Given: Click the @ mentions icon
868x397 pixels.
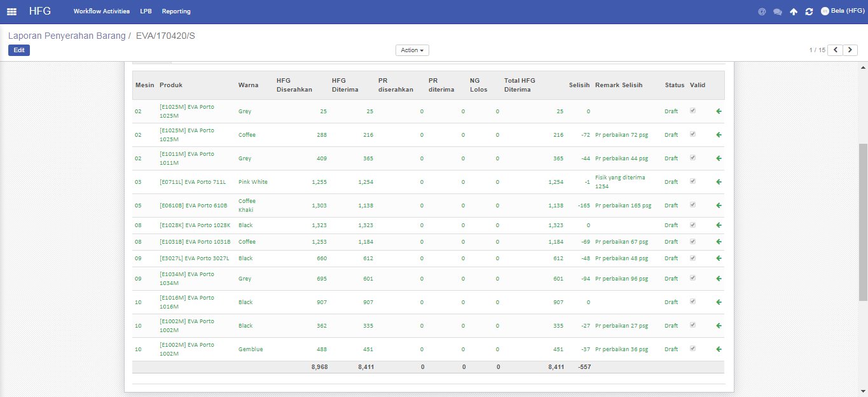Looking at the screenshot, I should (762, 11).
